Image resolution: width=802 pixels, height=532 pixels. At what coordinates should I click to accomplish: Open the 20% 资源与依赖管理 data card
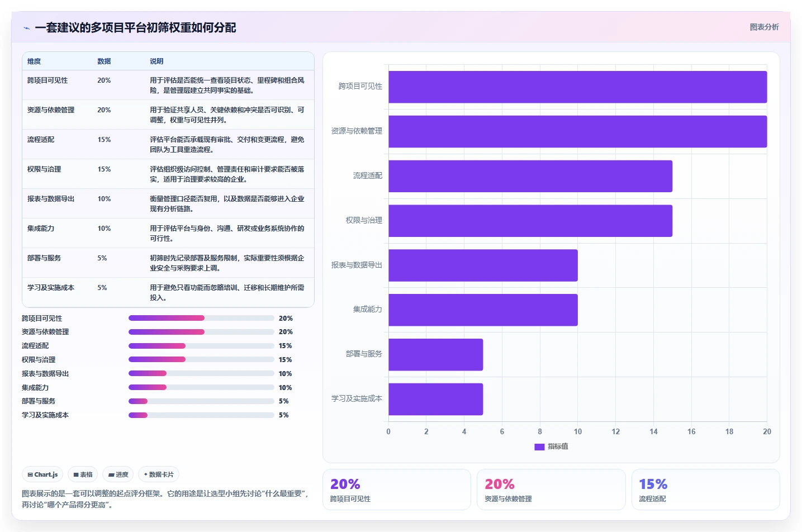click(x=551, y=490)
